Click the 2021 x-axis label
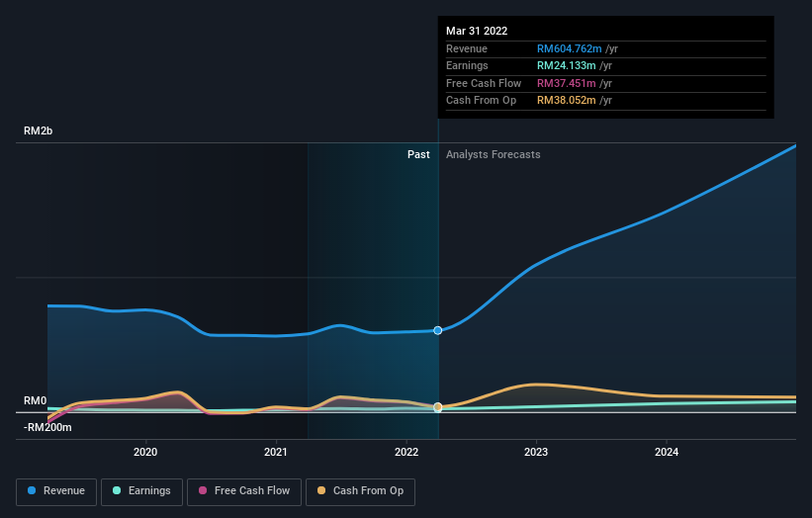Screen dimensions: 812x518 pyautogui.click(x=276, y=452)
